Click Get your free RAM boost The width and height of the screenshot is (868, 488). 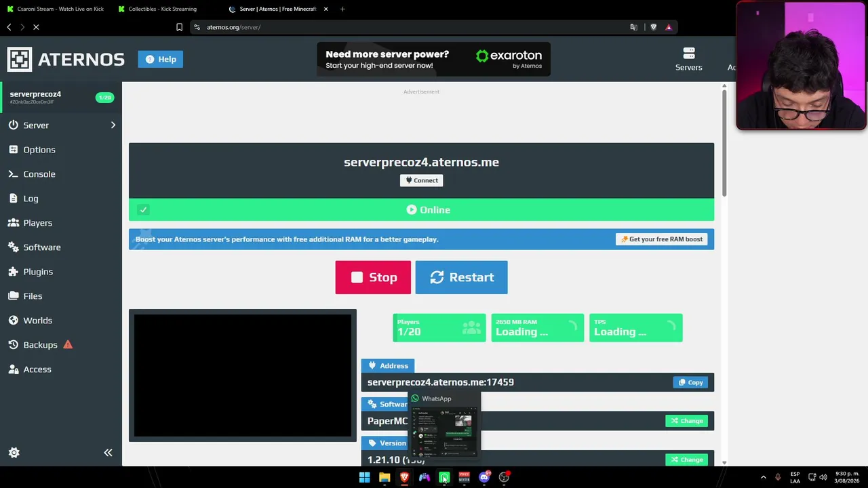[662, 239]
